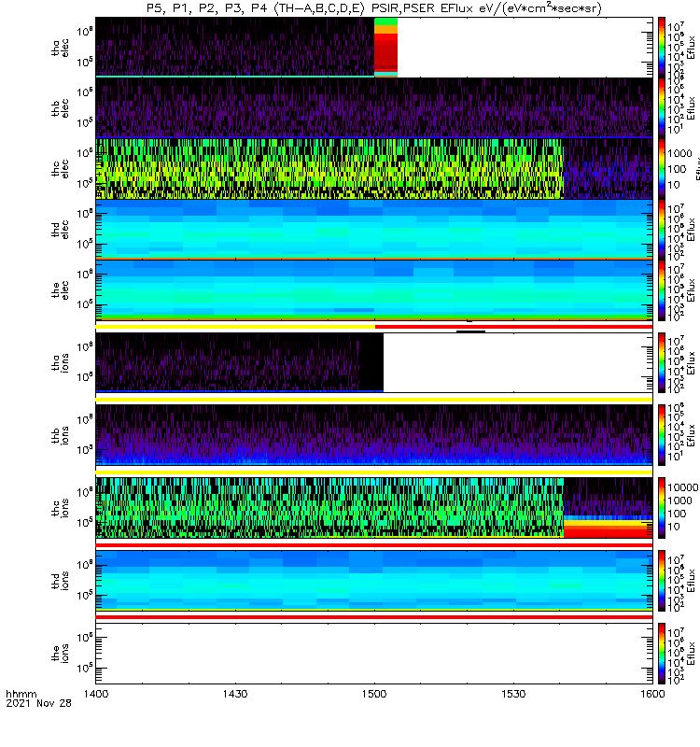Viewport: 700px width, 747px height.
Task: Select the 'thb elec' y-axis label
Action: coord(61,108)
